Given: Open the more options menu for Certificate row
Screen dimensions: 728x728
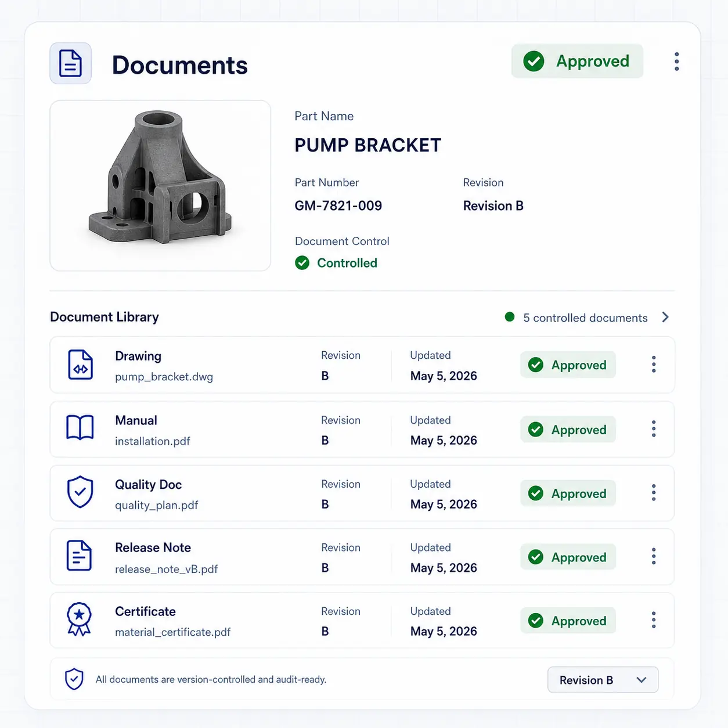Looking at the screenshot, I should 654,620.
